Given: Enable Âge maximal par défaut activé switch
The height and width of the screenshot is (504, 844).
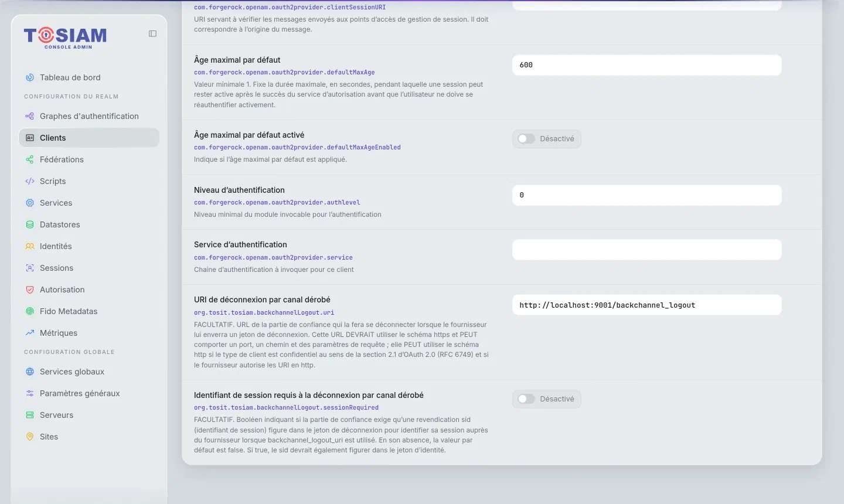Looking at the screenshot, I should pos(526,139).
